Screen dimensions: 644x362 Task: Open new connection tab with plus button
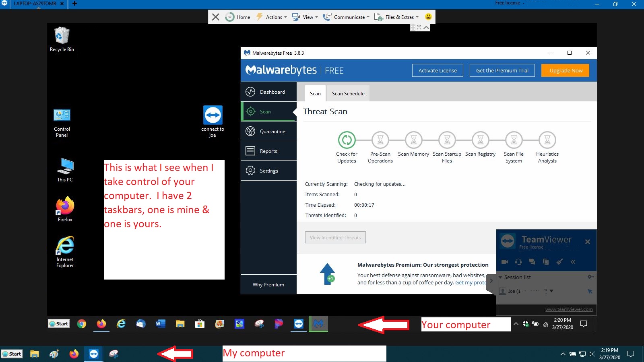click(74, 4)
